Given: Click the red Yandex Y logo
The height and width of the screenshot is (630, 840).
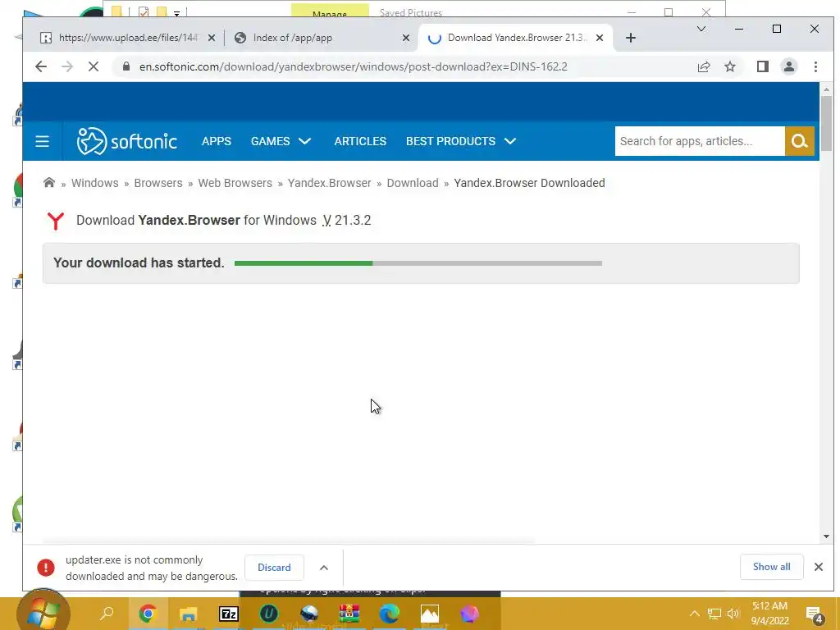Looking at the screenshot, I should click(55, 221).
